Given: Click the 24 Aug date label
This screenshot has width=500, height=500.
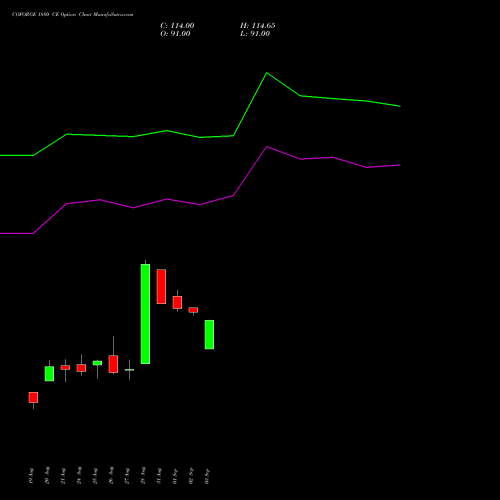Looking at the screenshot, I should tap(79, 476).
